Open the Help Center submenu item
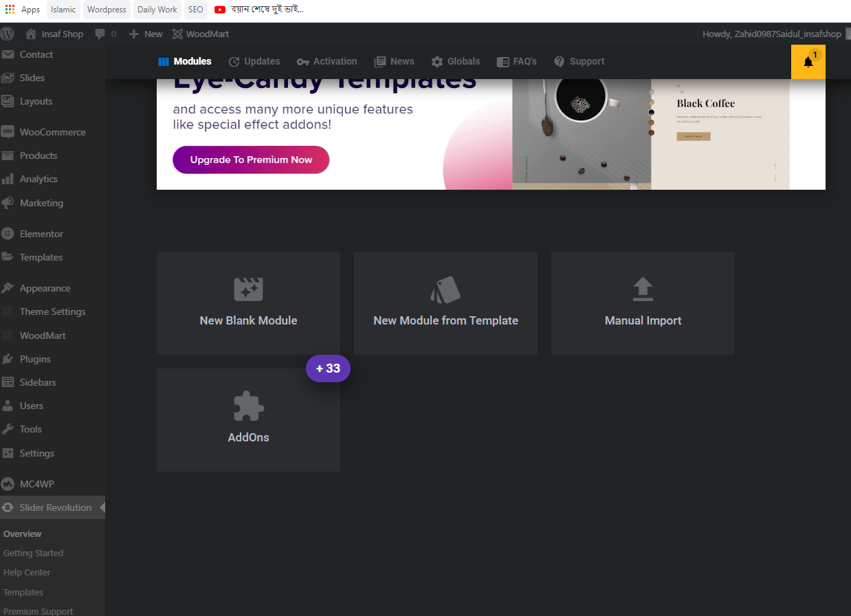Viewport: 851px width, 616px height. pos(27,572)
